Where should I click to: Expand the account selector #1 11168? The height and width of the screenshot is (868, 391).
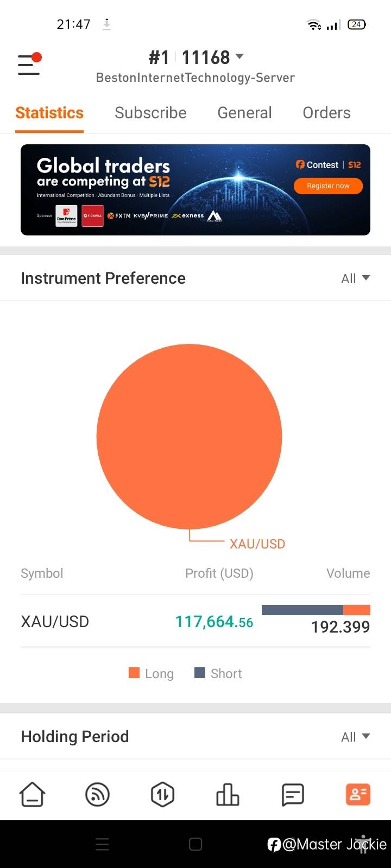(195, 57)
